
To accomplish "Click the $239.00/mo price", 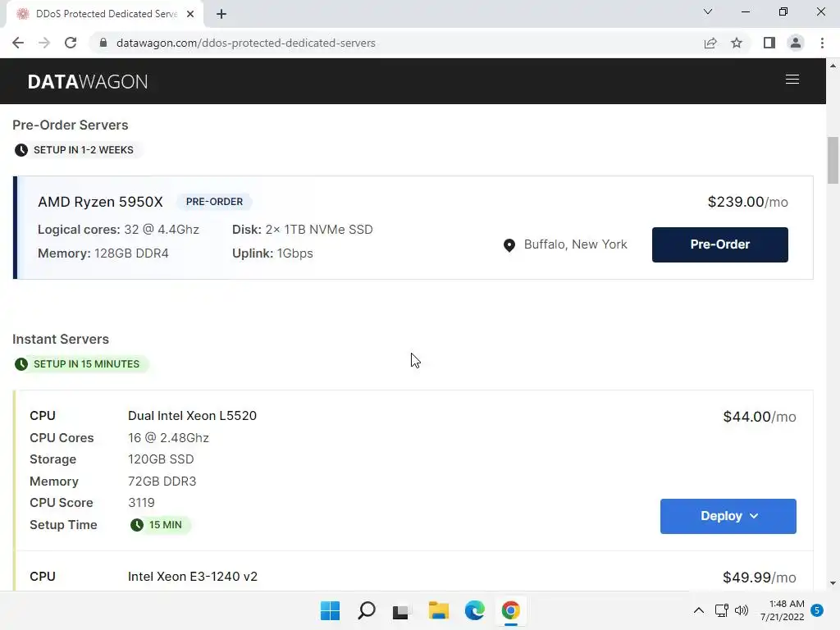I will point(748,202).
